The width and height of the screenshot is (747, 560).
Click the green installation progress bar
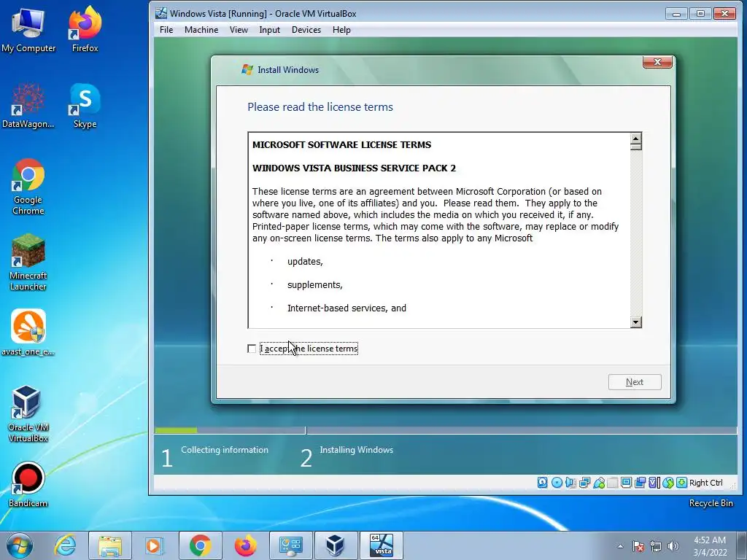(x=176, y=430)
